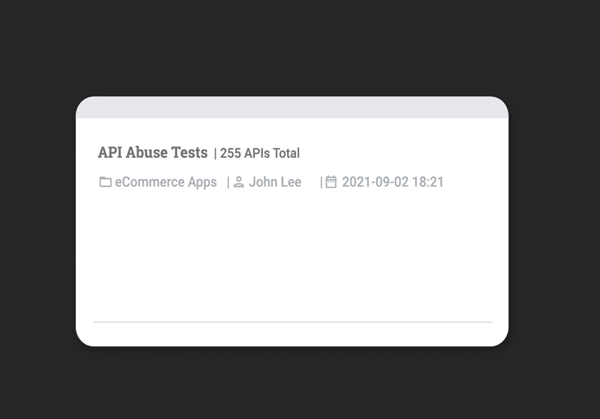This screenshot has width=600, height=419.
Task: Open the API Abuse Tests title
Action: [153, 153]
